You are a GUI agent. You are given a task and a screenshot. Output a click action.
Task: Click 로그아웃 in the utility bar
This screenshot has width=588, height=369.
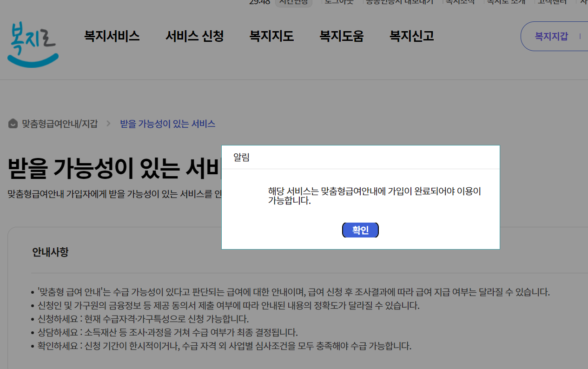(x=339, y=2)
